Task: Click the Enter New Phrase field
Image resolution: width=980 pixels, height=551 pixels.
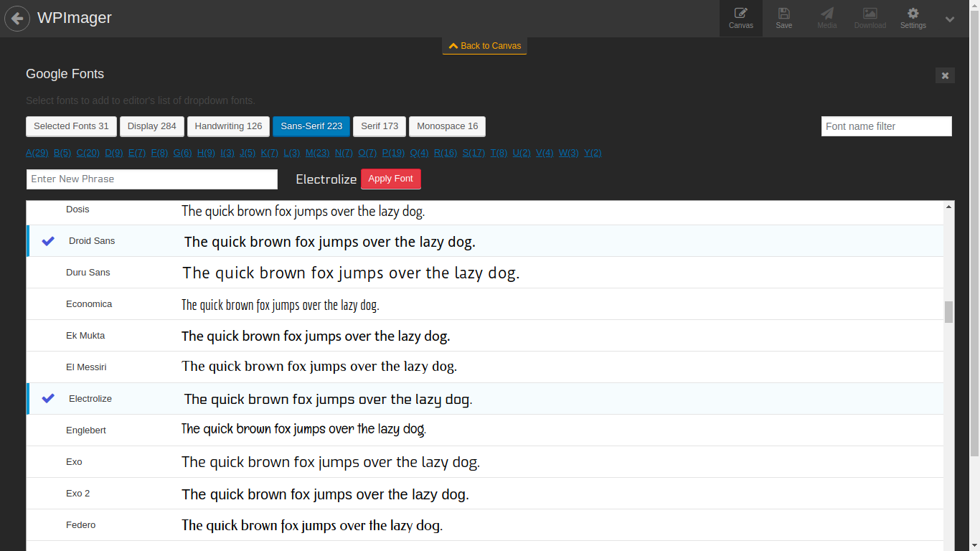Action: 152,179
